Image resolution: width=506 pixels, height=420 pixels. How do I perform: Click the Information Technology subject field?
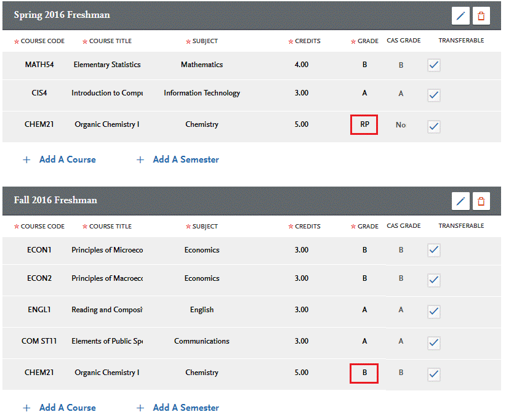tap(202, 94)
